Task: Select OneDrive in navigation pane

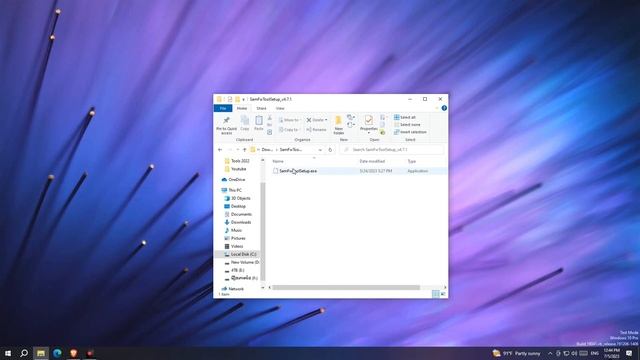Action: pos(233,180)
